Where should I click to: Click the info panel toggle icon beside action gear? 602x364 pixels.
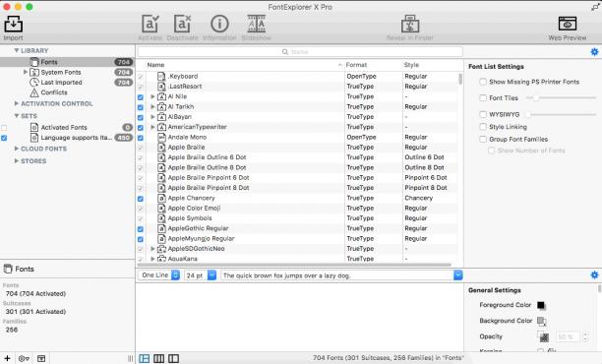tap(41, 359)
